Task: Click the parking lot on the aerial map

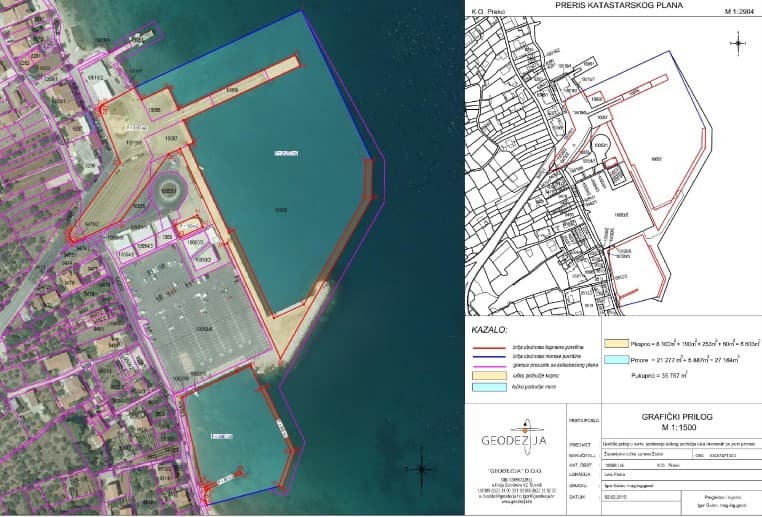Action: coord(194,316)
